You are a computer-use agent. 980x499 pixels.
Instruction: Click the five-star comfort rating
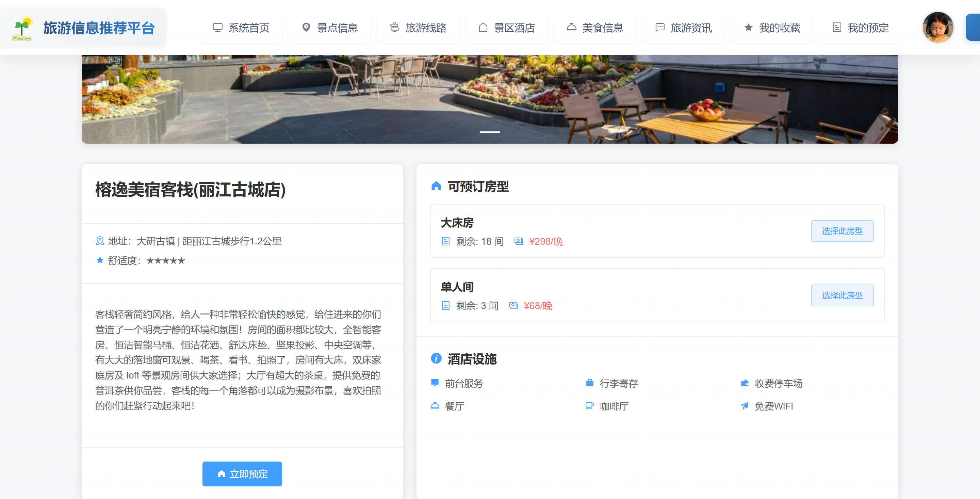(165, 261)
